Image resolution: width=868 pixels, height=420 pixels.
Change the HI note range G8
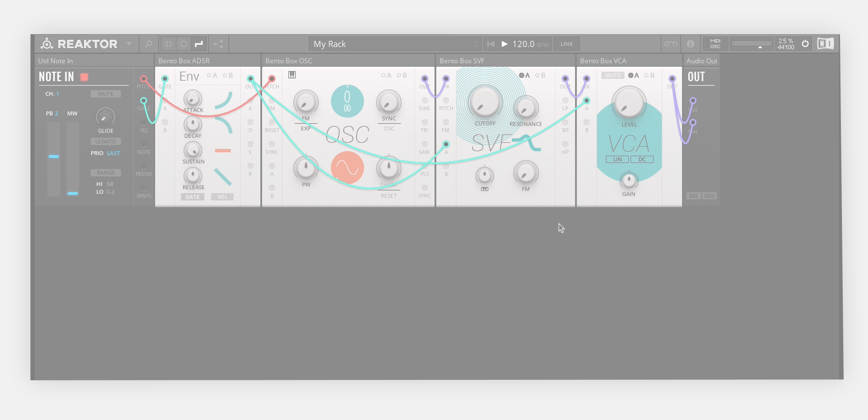click(x=110, y=184)
